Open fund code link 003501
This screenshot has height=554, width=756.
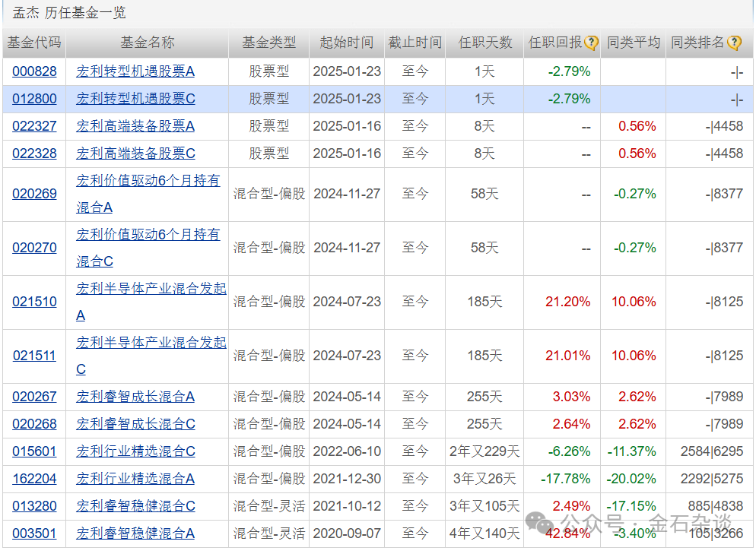pyautogui.click(x=34, y=534)
